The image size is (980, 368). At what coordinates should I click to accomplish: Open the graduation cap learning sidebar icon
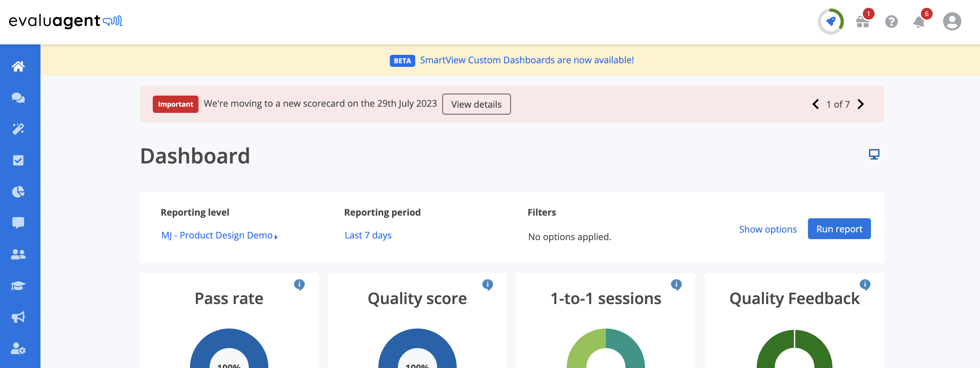18,285
